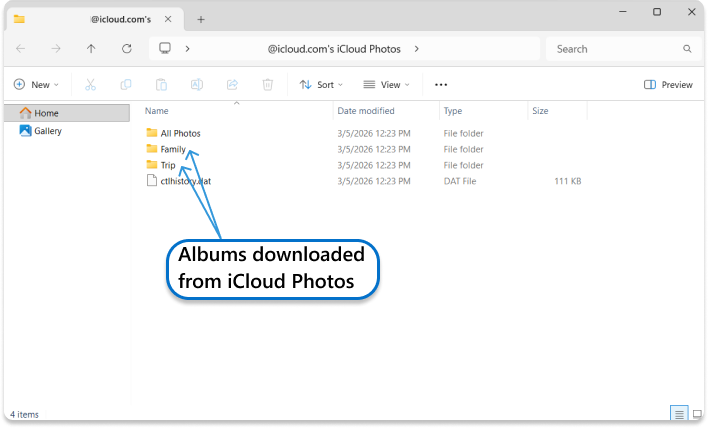Image resolution: width=708 pixels, height=428 pixels.
Task: Expand chevron next to monitor icon
Action: 187,48
